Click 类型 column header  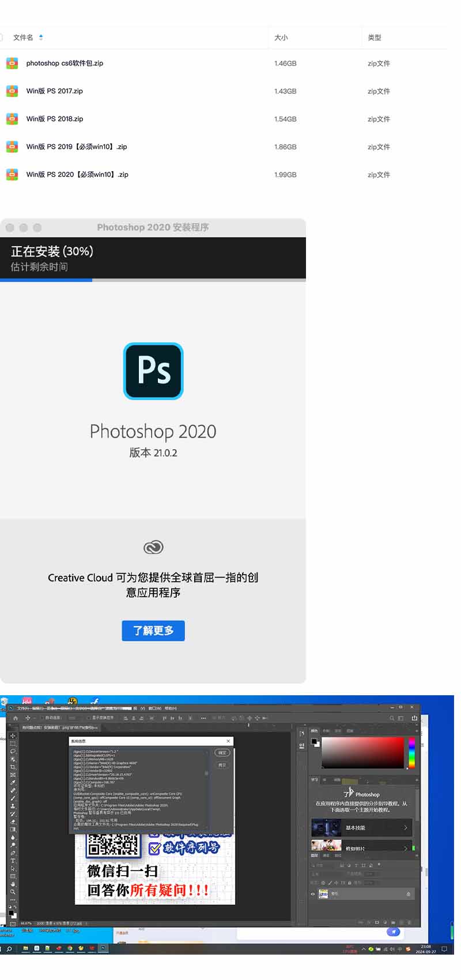(x=375, y=37)
